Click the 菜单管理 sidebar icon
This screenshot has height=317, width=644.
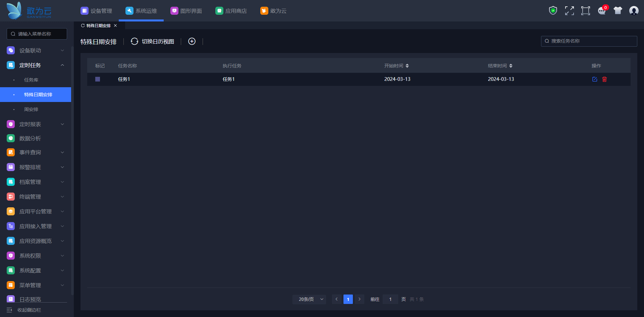[x=11, y=285]
